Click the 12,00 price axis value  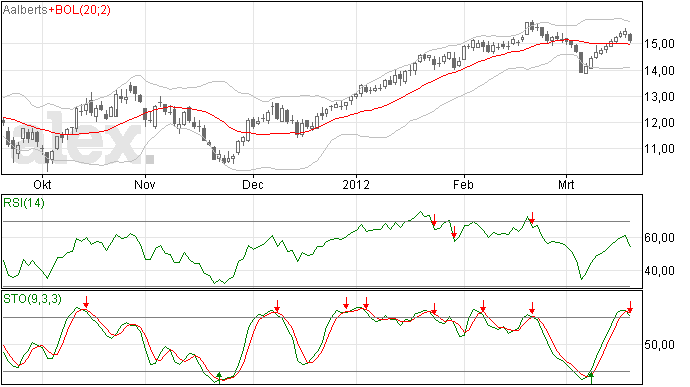click(660, 123)
